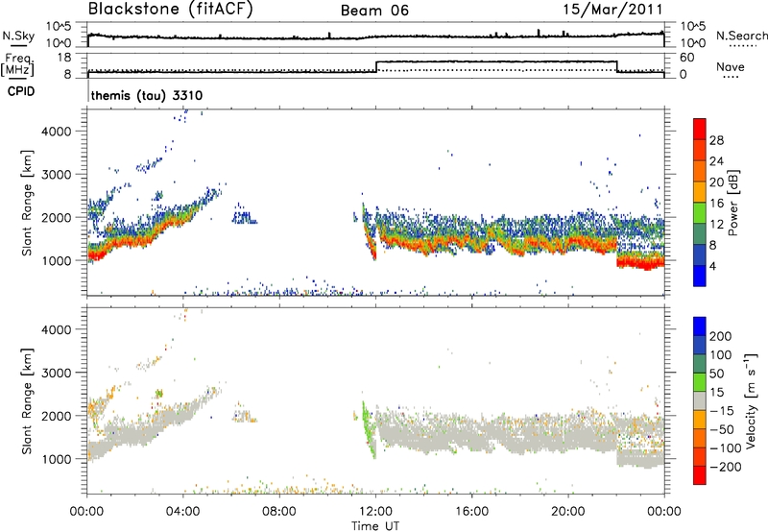Click the red top of power colorbar
768x532 pixels.
700,129
